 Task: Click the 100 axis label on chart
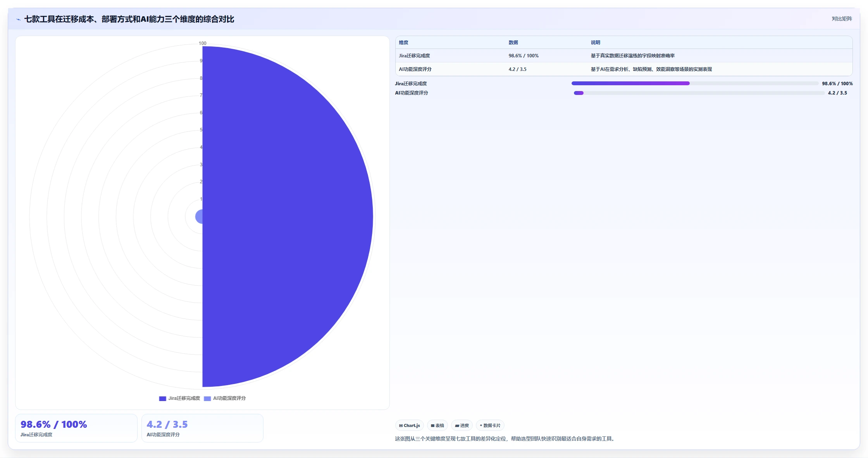[202, 43]
